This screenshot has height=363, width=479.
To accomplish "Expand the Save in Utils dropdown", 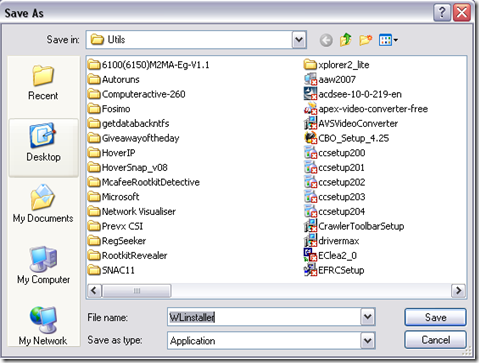I will 299,40.
